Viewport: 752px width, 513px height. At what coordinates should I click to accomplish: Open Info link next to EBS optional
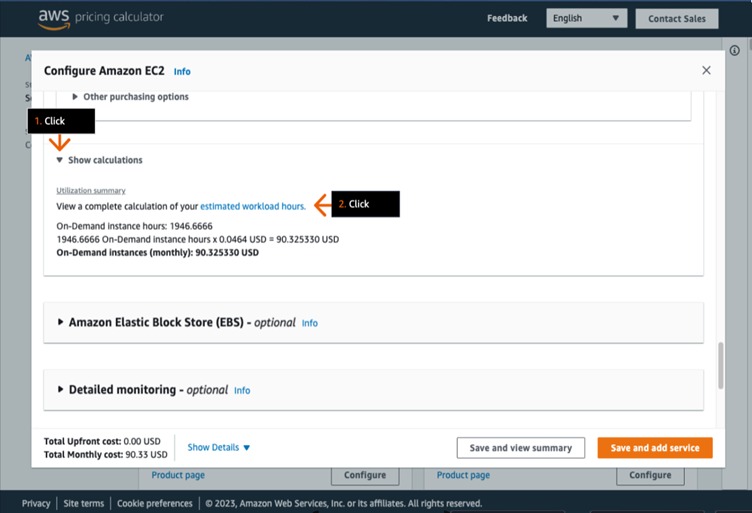pyautogui.click(x=310, y=324)
